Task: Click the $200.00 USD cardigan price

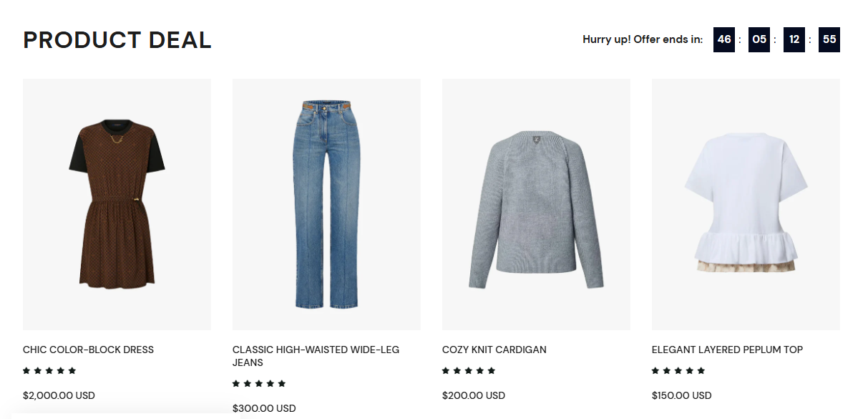Action: (474, 395)
